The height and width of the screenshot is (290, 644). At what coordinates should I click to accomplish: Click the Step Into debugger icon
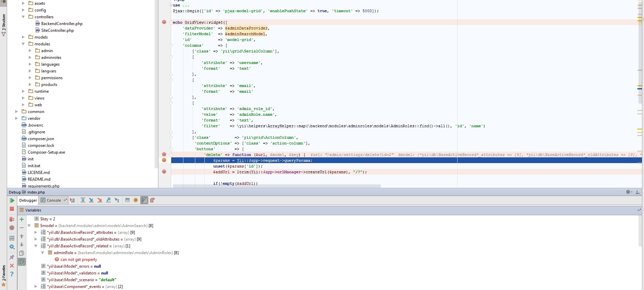[91, 200]
